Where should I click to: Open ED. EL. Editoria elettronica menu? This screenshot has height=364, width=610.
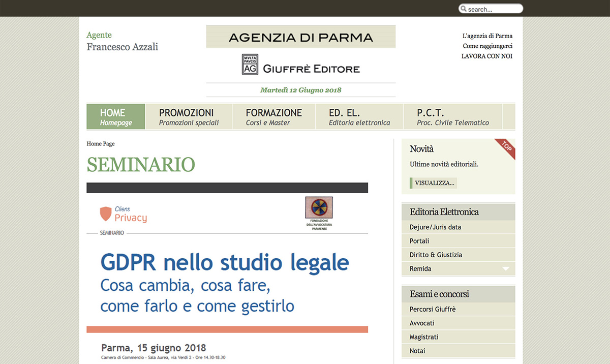(359, 117)
